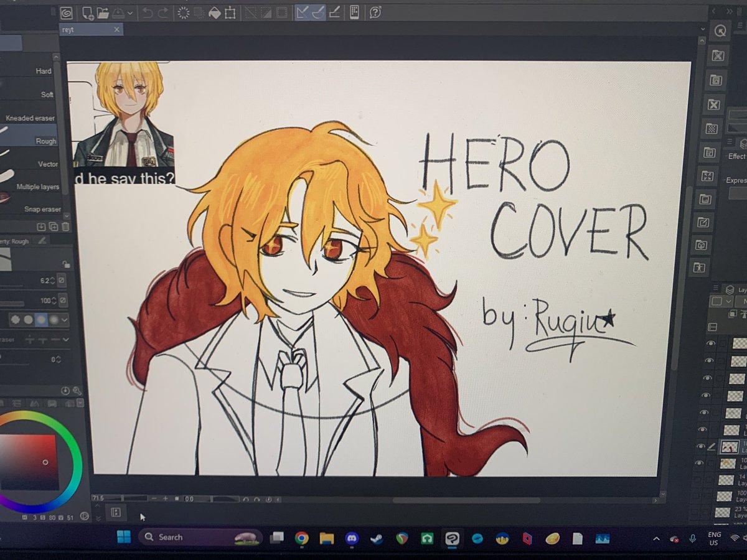Click the smartphone connect icon

pos(354,11)
